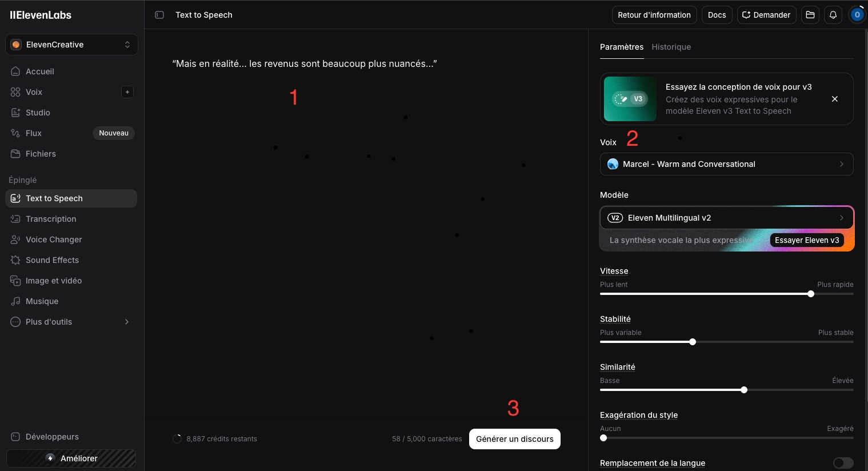The image size is (868, 471).
Task: Click the ElevenLabs logo
Action: [41, 15]
